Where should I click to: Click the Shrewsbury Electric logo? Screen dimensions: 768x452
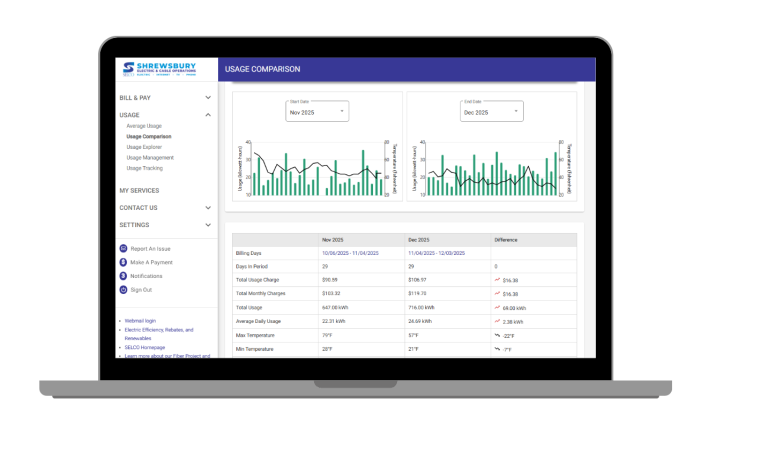click(x=160, y=69)
